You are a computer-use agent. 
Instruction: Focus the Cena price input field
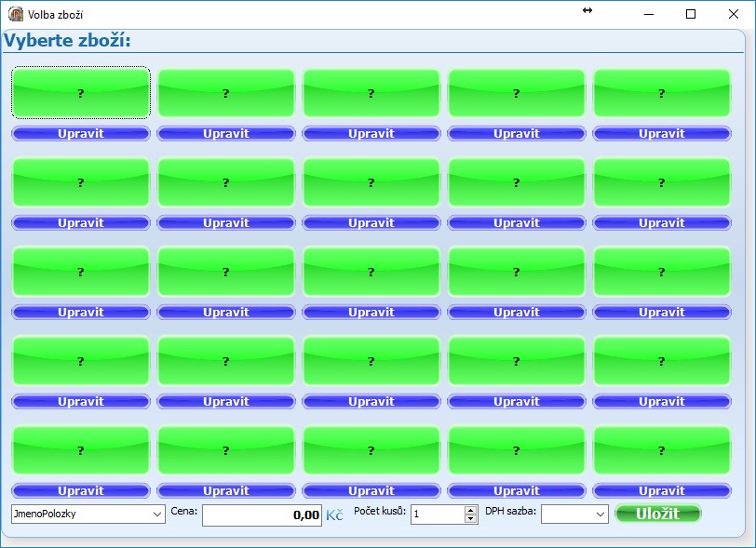tap(262, 515)
